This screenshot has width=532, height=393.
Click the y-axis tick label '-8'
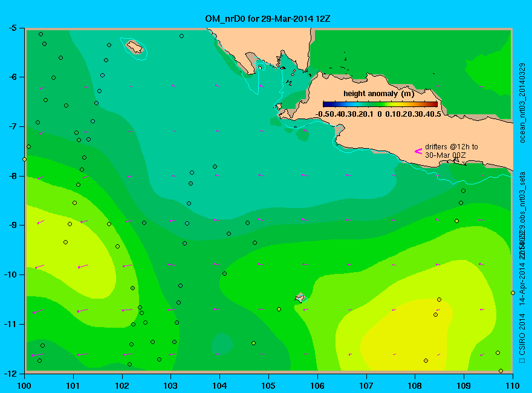tap(12, 176)
